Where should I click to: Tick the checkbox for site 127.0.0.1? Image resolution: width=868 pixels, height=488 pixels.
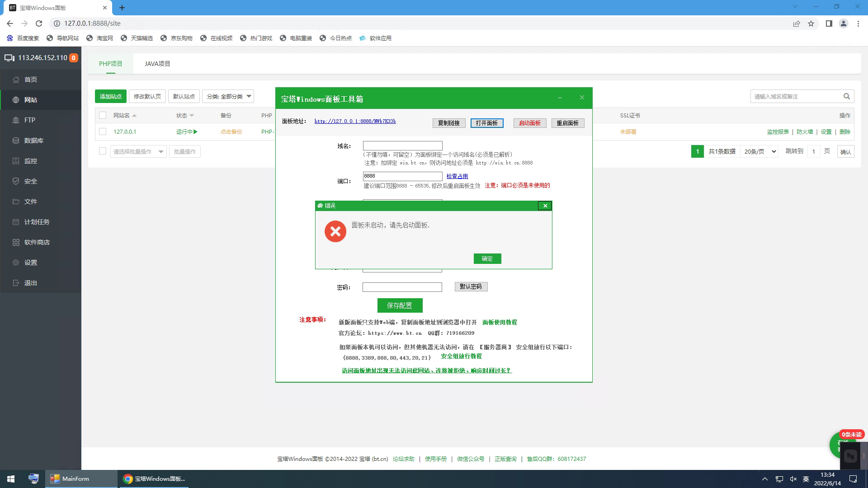point(103,131)
